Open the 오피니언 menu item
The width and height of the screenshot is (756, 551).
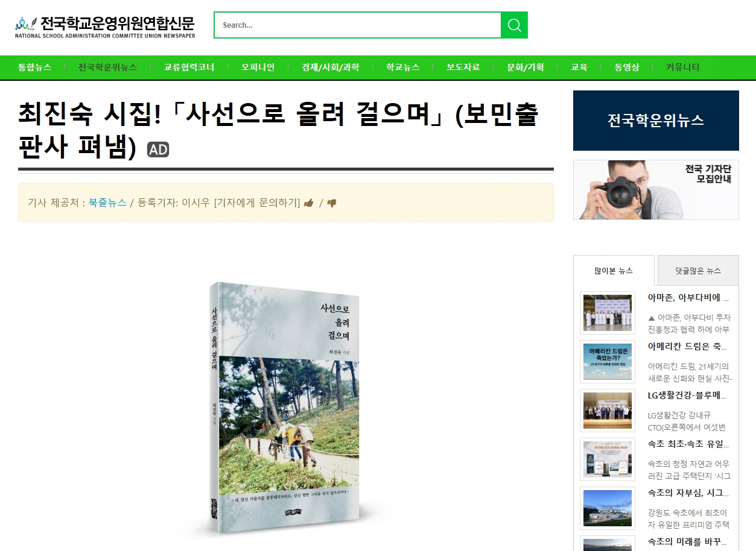coord(258,67)
